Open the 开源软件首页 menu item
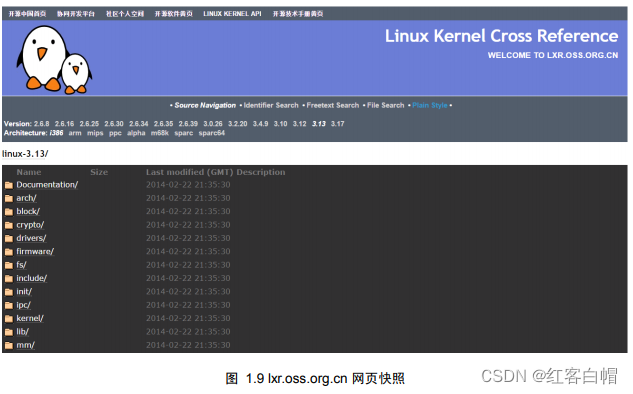 click(x=174, y=14)
